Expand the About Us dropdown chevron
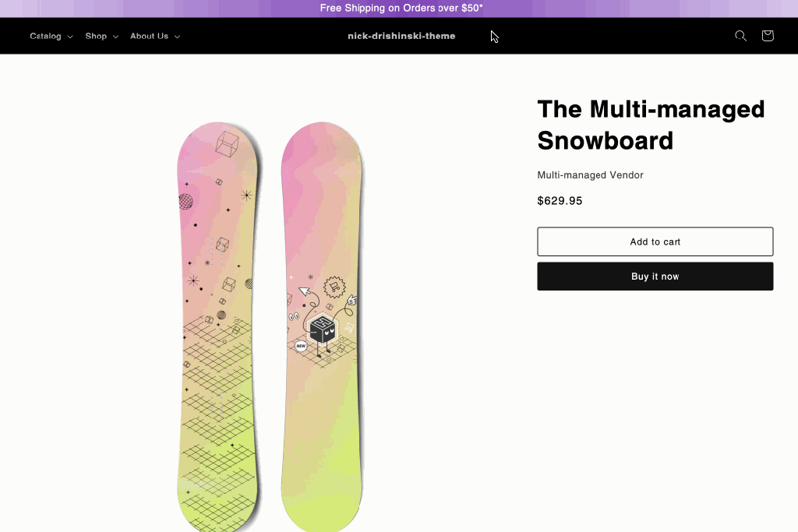Viewport: 798px width, 532px height. point(177,37)
